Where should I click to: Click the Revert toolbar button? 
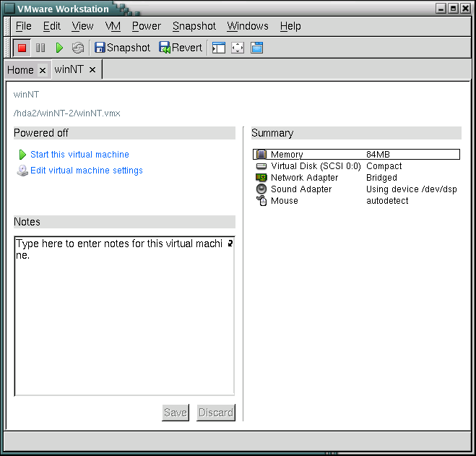(181, 48)
